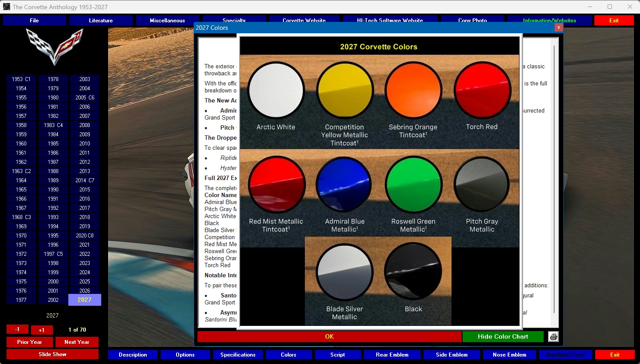Viewport: 640px width, 364px height.
Task: Select year 2026
Action: [x=85, y=291]
